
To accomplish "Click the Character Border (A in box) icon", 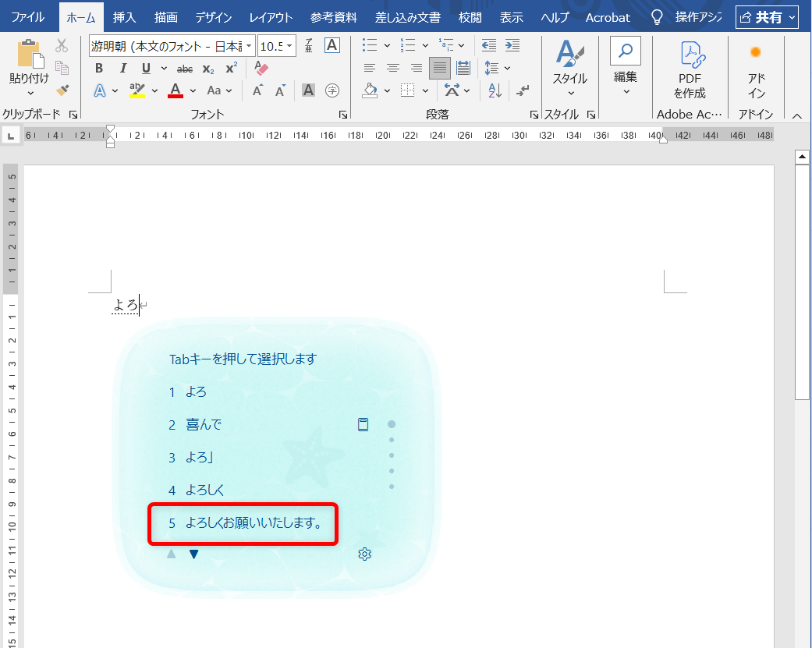I will point(332,45).
